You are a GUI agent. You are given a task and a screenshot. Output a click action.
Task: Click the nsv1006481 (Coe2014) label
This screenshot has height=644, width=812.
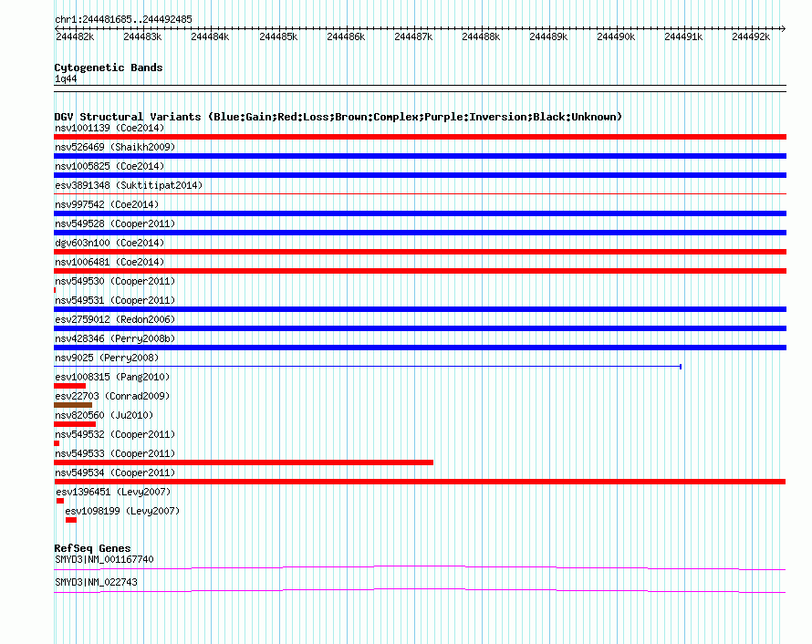(109, 262)
